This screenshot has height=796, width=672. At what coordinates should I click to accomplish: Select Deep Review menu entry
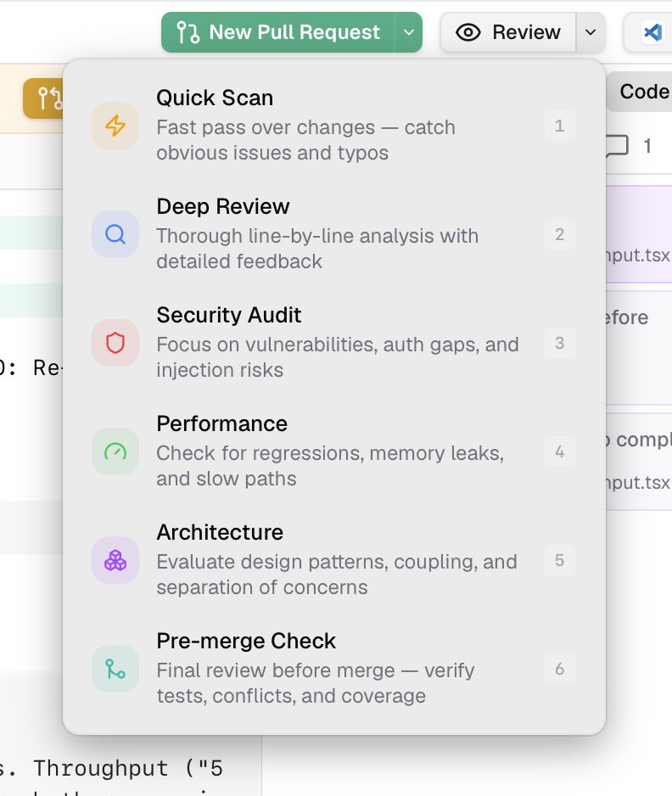tap(334, 234)
